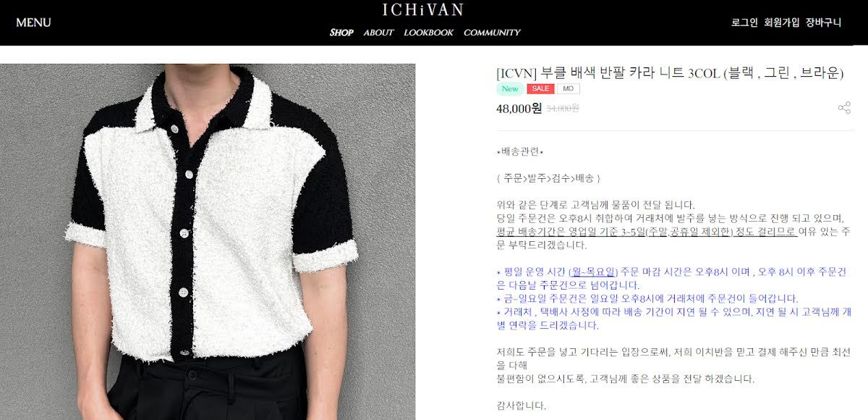
Task: Click the crossed-out 54,000원 original price
Action: click(563, 108)
